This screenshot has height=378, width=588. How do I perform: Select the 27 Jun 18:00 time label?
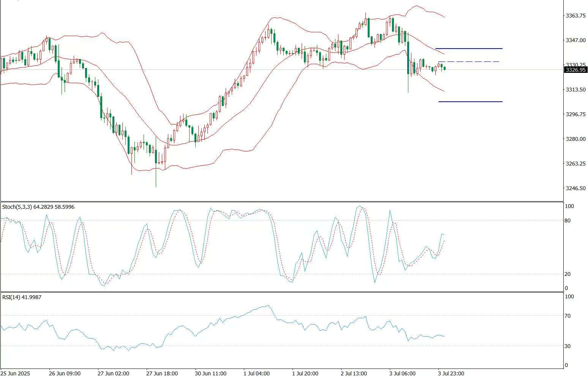click(x=162, y=373)
